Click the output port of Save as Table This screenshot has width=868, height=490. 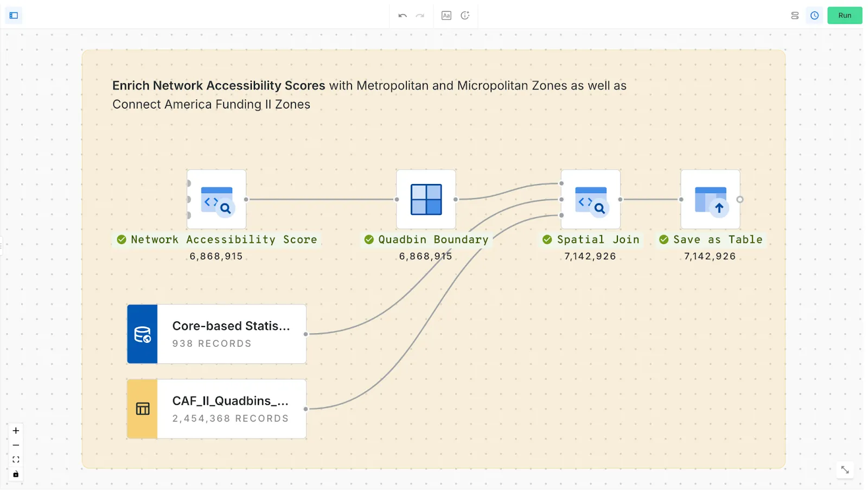[741, 200]
